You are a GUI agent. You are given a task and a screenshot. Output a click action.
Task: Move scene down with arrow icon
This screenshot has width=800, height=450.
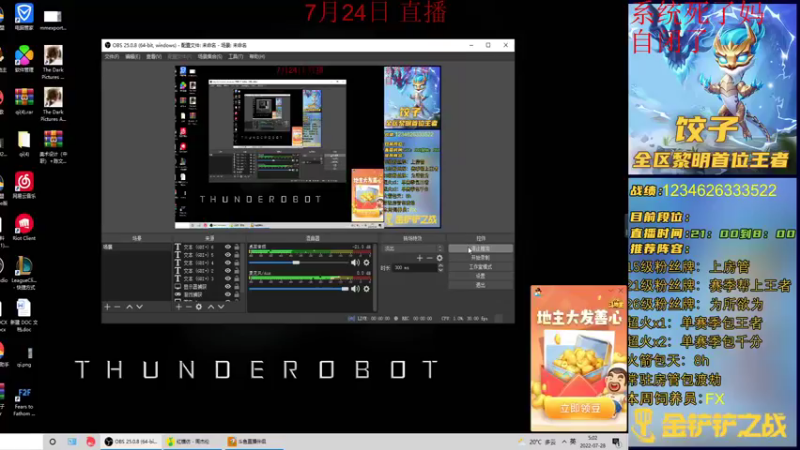tap(139, 307)
